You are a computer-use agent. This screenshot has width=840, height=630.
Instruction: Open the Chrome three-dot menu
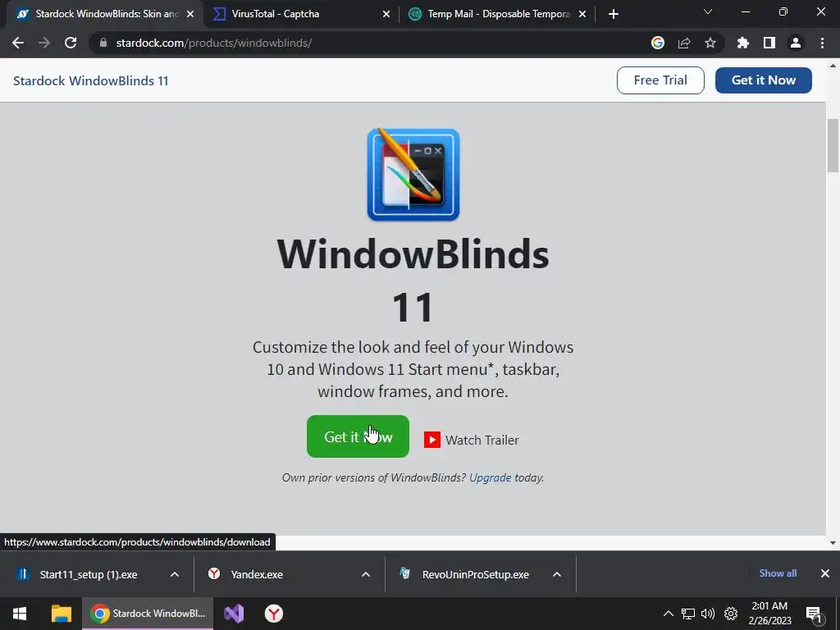pos(822,43)
